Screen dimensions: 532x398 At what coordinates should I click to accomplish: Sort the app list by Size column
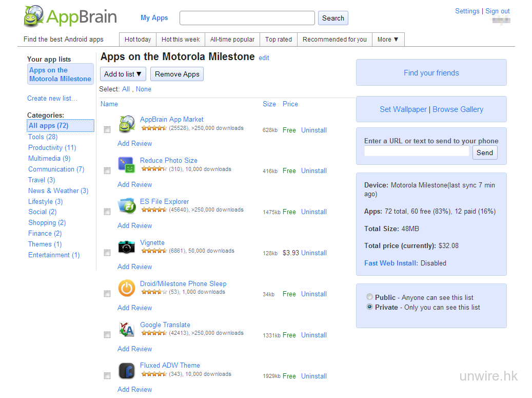click(x=269, y=104)
